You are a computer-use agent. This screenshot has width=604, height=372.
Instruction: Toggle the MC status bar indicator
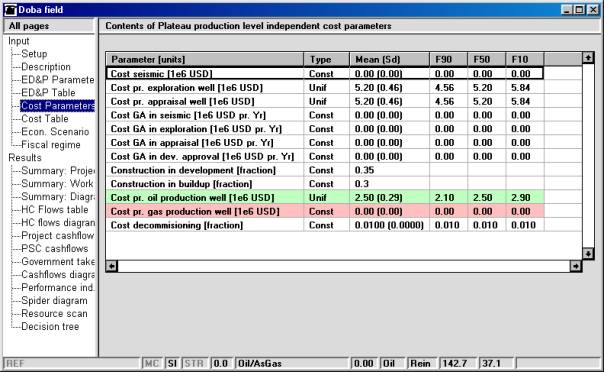point(152,363)
